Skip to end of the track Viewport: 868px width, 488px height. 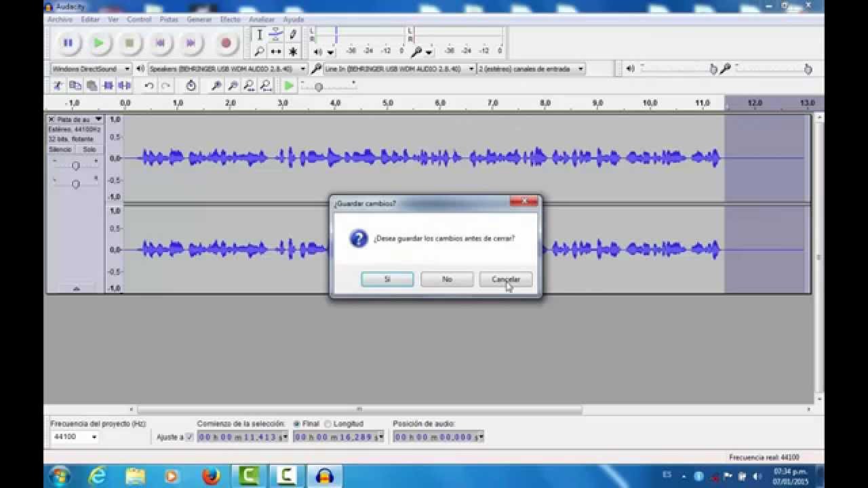191,43
